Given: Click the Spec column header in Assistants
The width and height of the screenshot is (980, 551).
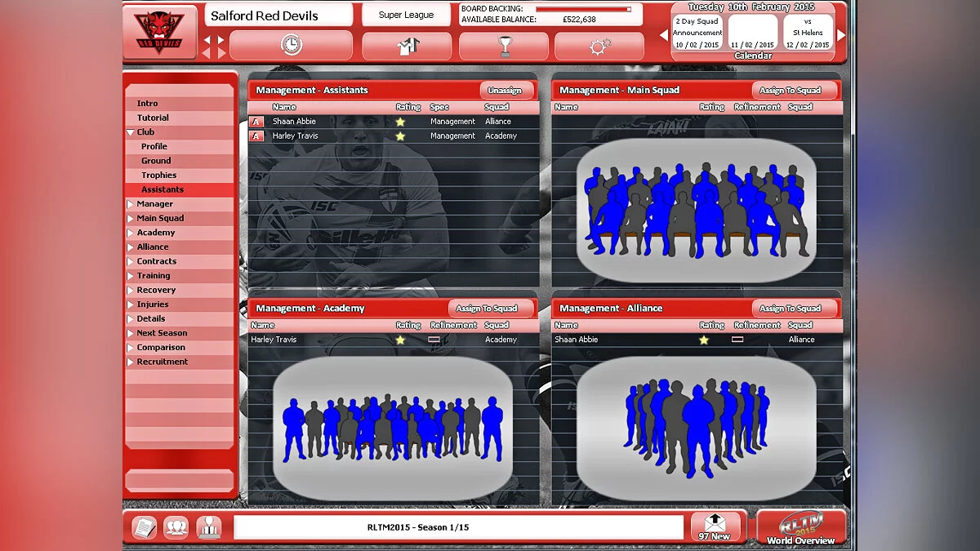Looking at the screenshot, I should point(439,107).
